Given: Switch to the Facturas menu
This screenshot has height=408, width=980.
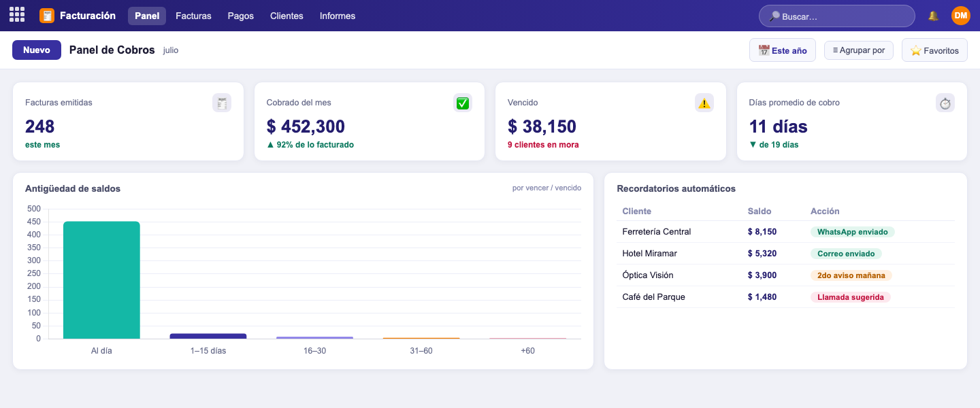Looking at the screenshot, I should (193, 16).
